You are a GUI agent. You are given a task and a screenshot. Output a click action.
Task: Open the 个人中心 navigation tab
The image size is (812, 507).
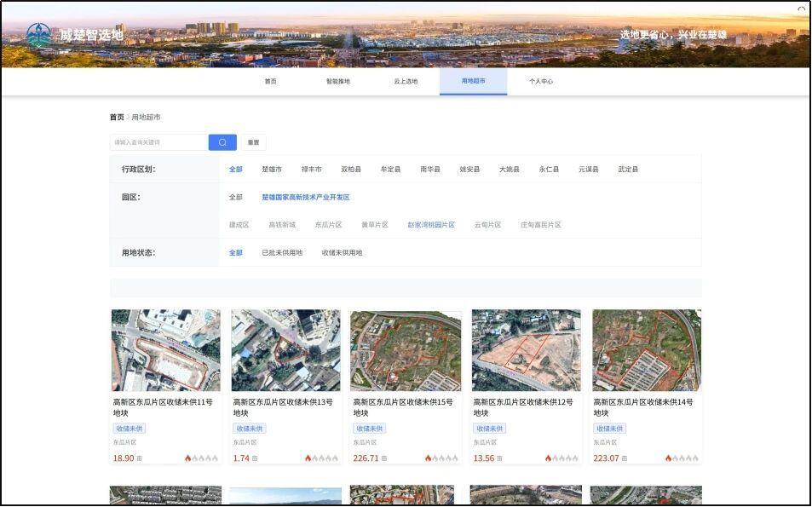pyautogui.click(x=540, y=82)
